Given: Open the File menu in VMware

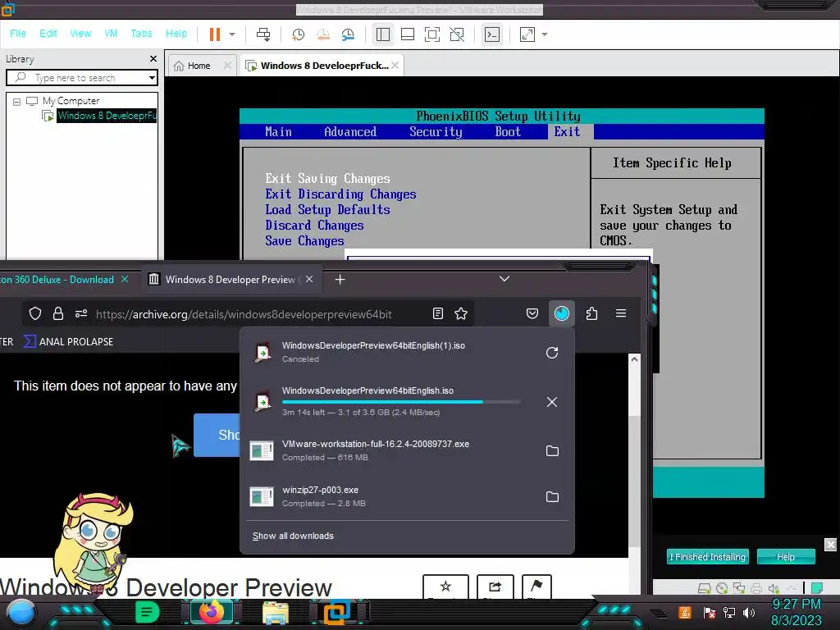Looking at the screenshot, I should pos(18,33).
